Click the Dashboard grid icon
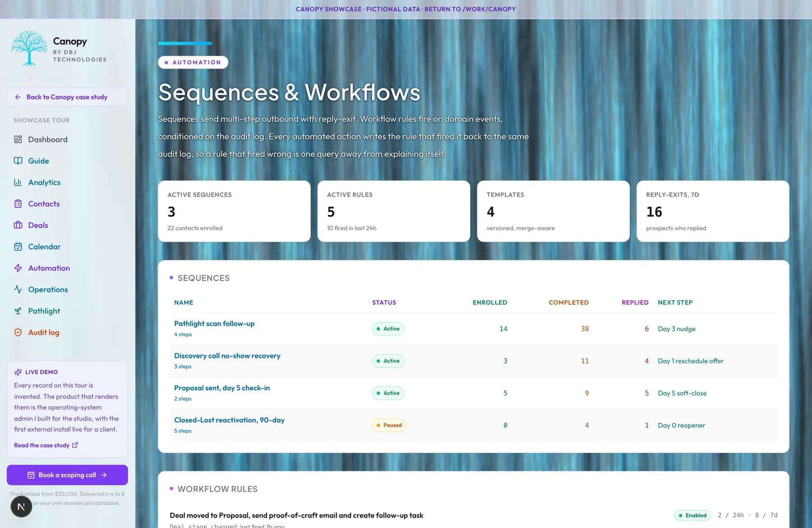This screenshot has width=812, height=528. [x=18, y=139]
